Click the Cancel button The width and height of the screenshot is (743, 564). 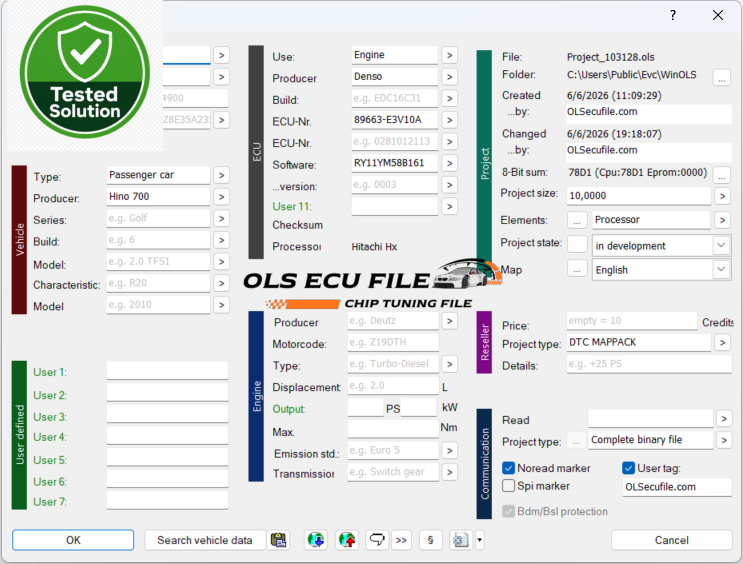(x=671, y=540)
